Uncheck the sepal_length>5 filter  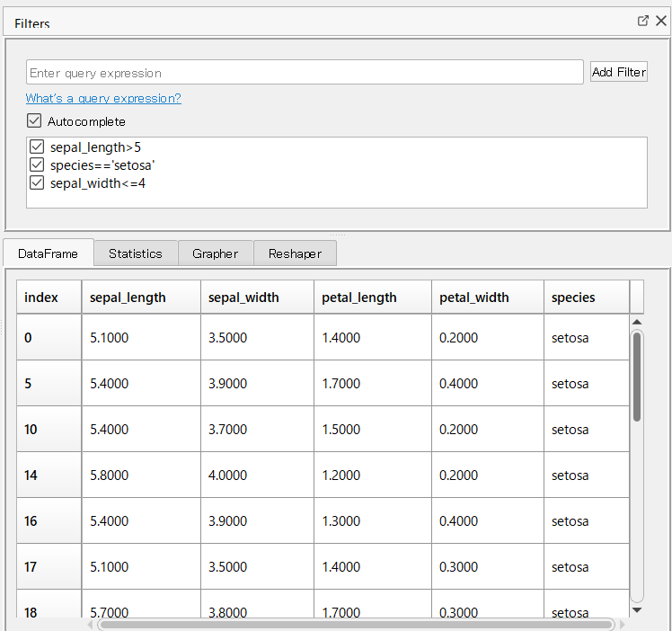click(x=37, y=147)
